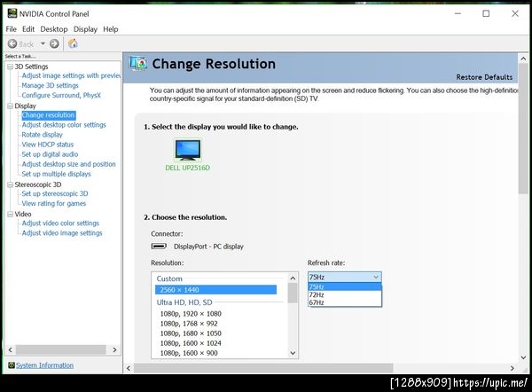Open System Information link
The image size is (532, 392).
tap(45, 365)
